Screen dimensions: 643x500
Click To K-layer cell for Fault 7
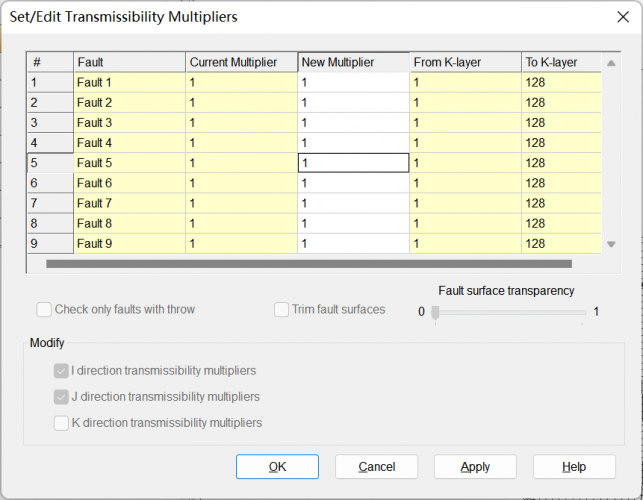click(560, 203)
